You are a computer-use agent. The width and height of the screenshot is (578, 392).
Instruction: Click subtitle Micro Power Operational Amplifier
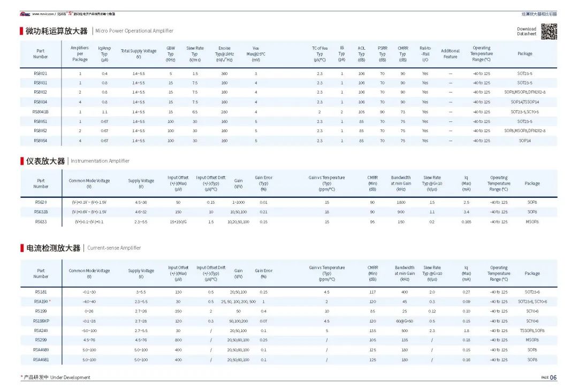coord(134,31)
